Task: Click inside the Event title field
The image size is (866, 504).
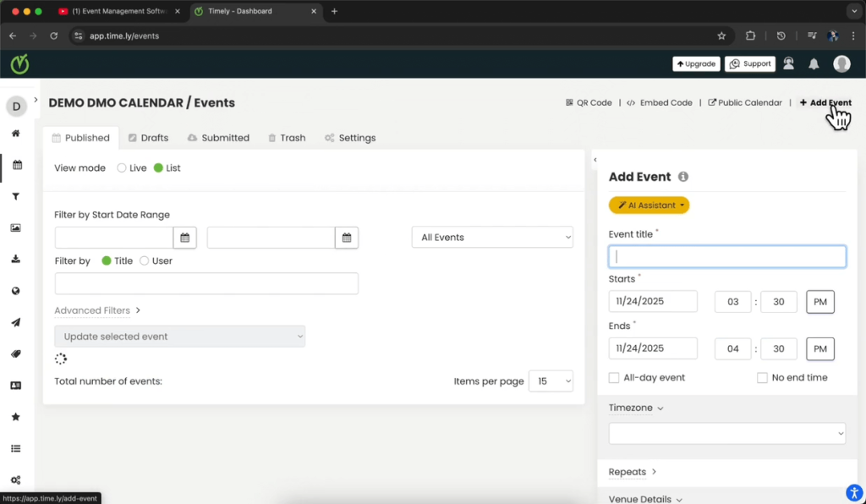Action: (x=726, y=256)
